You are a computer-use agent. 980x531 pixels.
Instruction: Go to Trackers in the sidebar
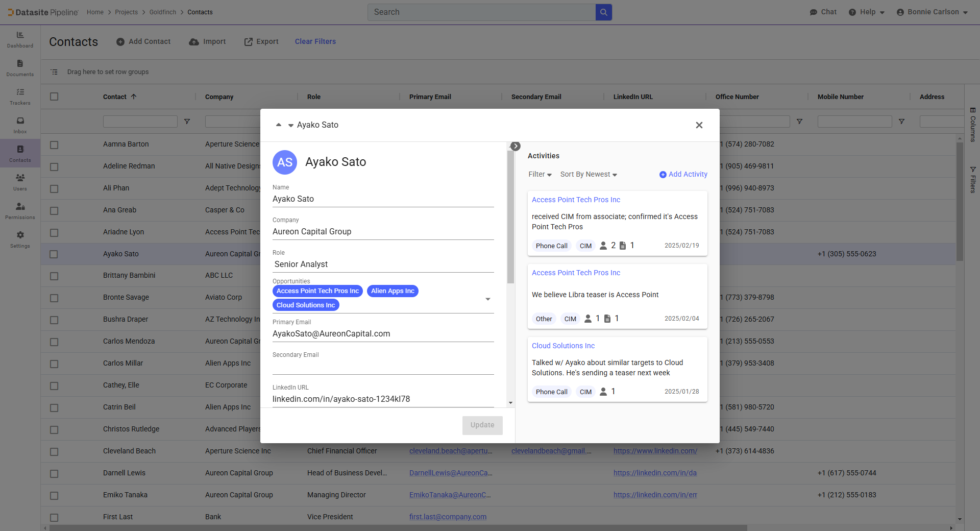coord(20,96)
